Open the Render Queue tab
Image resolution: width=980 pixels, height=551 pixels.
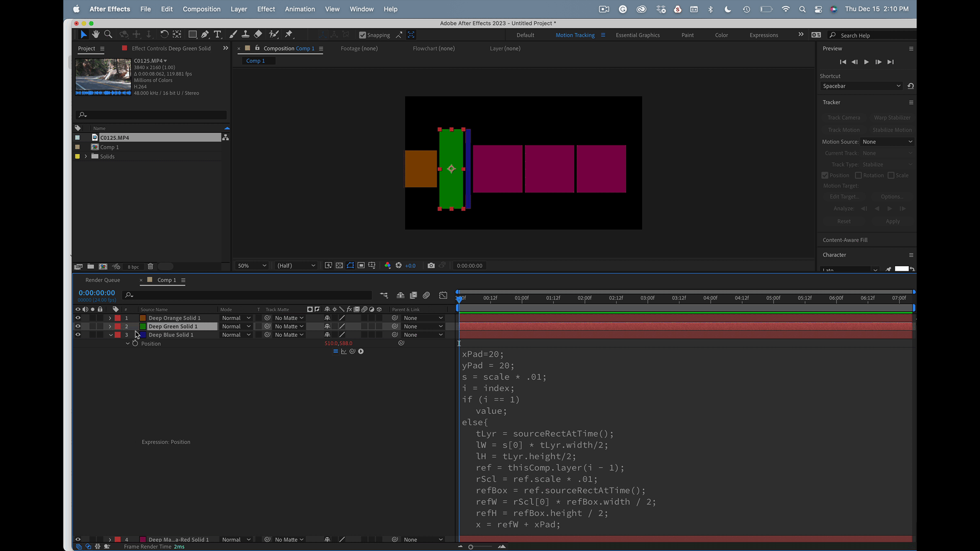point(103,280)
